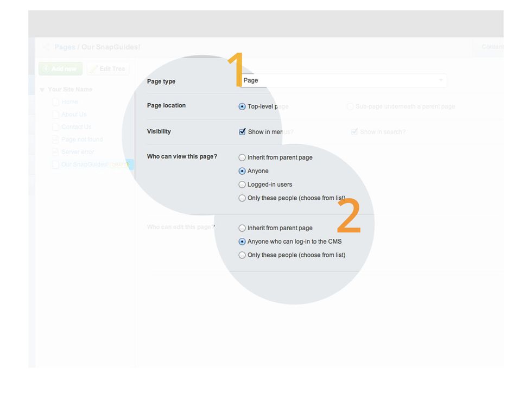Image resolution: width=532 pixels, height=399 pixels.
Task: Click the page icon beside About Us
Action: click(x=56, y=114)
